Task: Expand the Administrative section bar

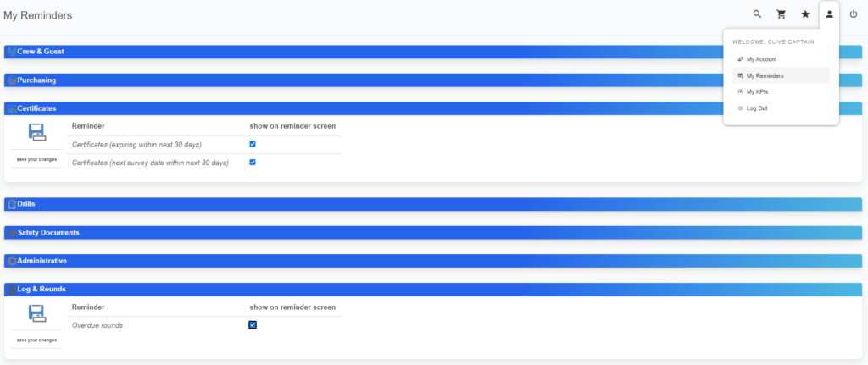Action: coord(433,261)
